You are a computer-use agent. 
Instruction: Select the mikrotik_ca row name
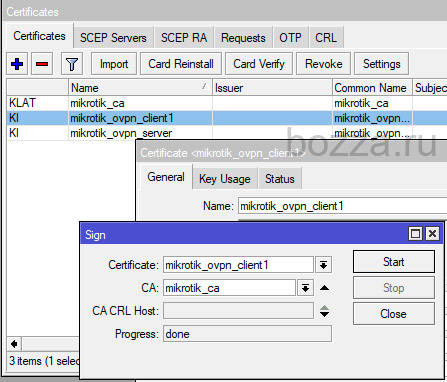coord(97,103)
